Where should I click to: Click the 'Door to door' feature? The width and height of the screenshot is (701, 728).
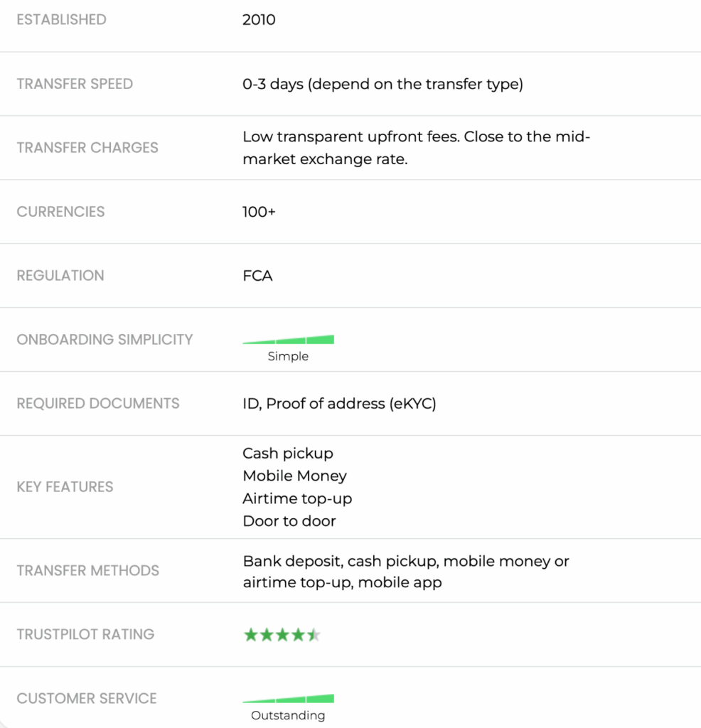289,521
